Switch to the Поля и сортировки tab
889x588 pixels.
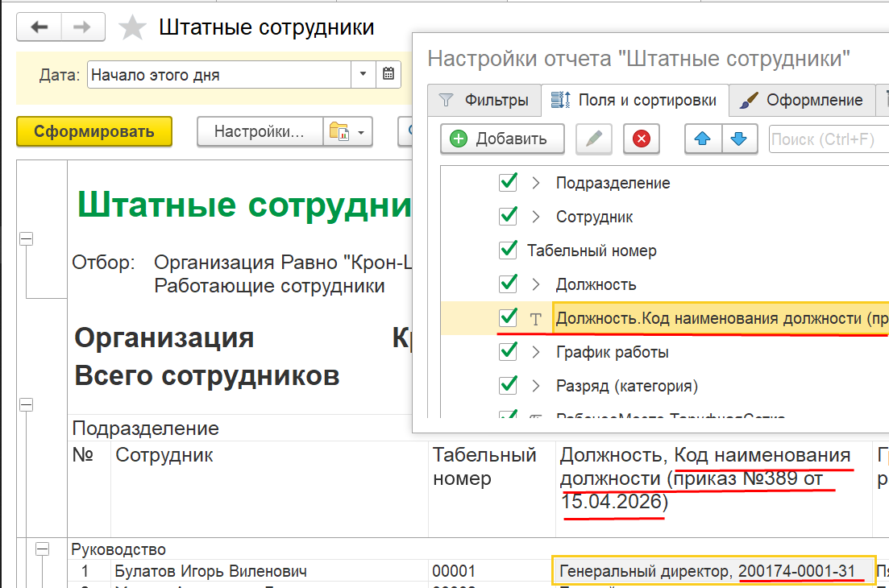tap(634, 100)
